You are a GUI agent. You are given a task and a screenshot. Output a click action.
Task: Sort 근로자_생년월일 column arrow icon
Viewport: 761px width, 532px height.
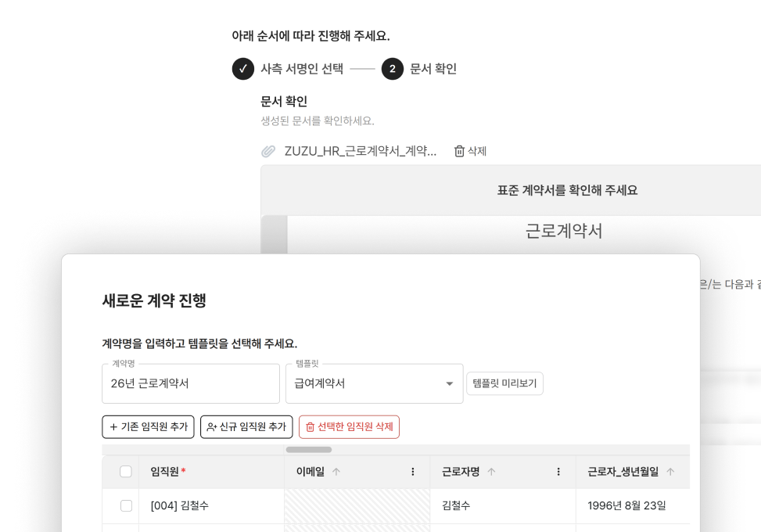point(670,471)
